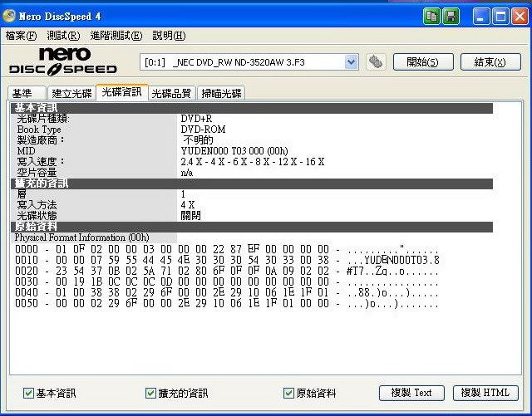
Task: Click the Nero DiscSpeed title bar icon
Action: pos(8,16)
